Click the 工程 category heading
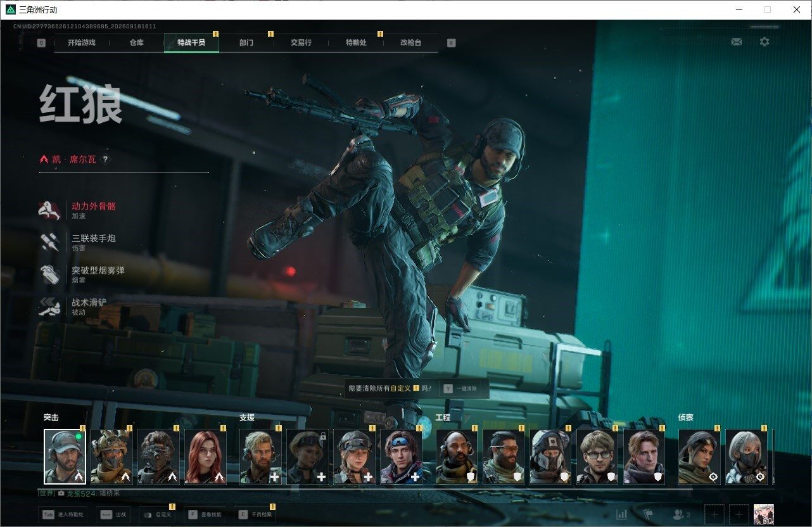 (x=443, y=418)
